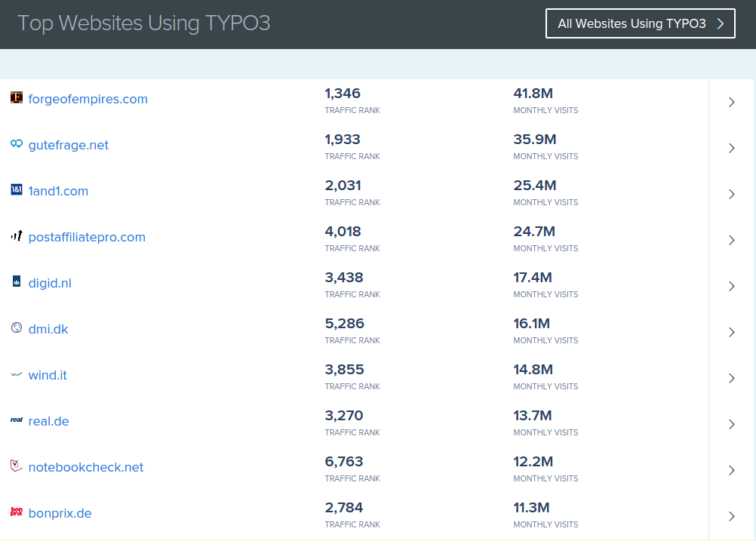Click the postaffiliatepro.com favicon
The image size is (756, 541).
[17, 235]
